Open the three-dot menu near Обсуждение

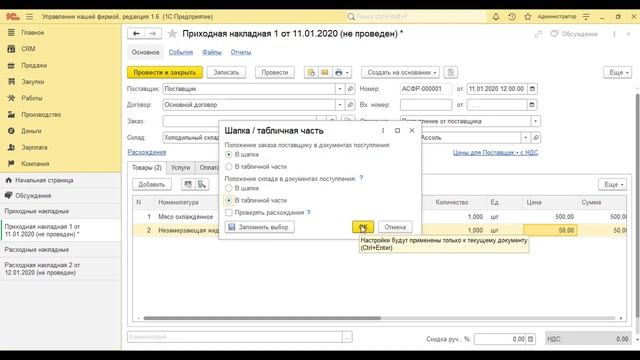(x=614, y=34)
